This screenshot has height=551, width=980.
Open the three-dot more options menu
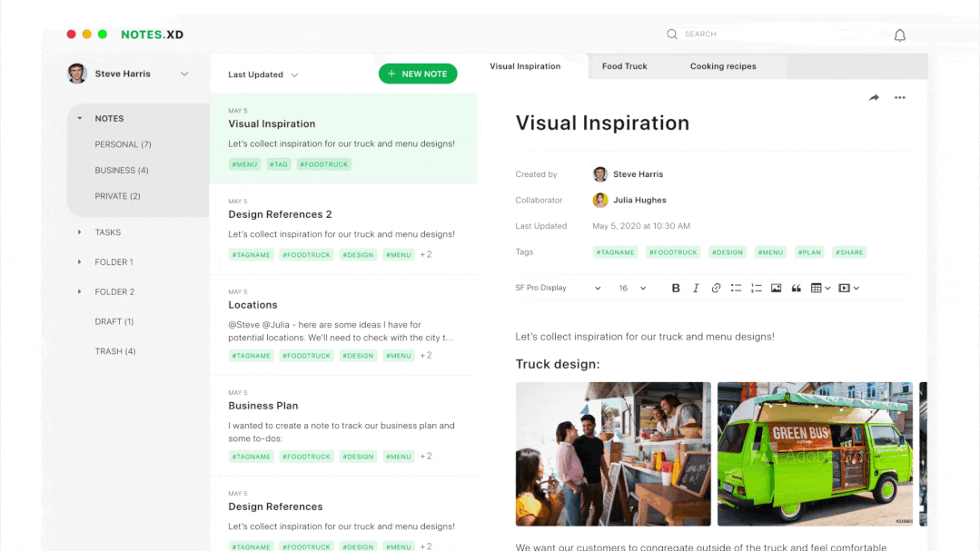(899, 98)
